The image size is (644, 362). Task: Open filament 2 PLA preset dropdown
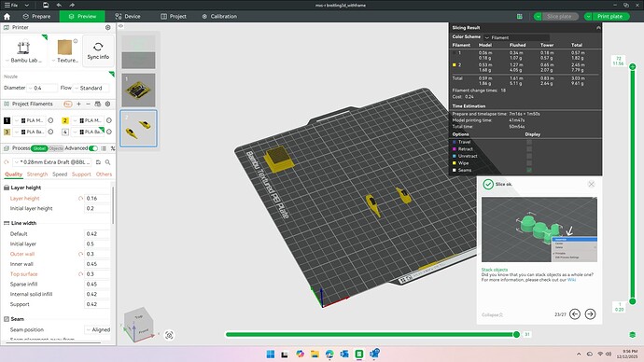pos(87,120)
